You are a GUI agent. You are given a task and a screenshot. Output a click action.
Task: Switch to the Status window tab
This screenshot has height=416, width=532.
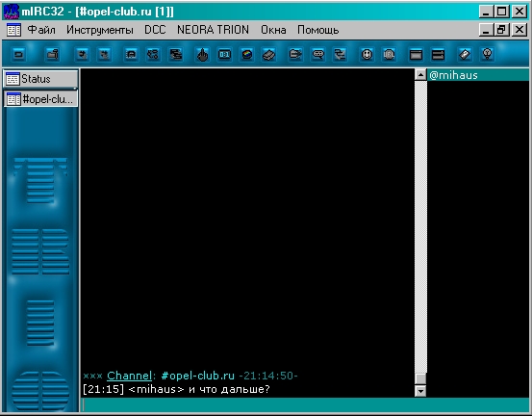(x=40, y=79)
